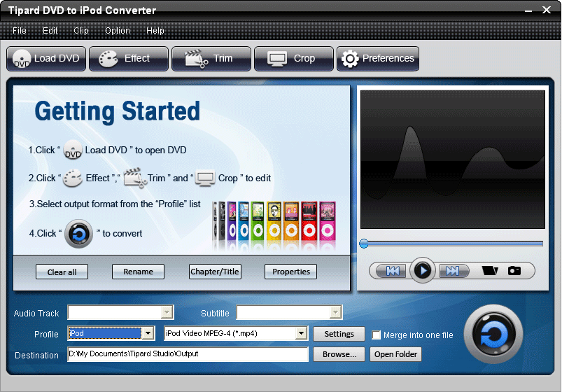562x392 pixels.
Task: Skip to previous chapter in preview
Action: (393, 271)
